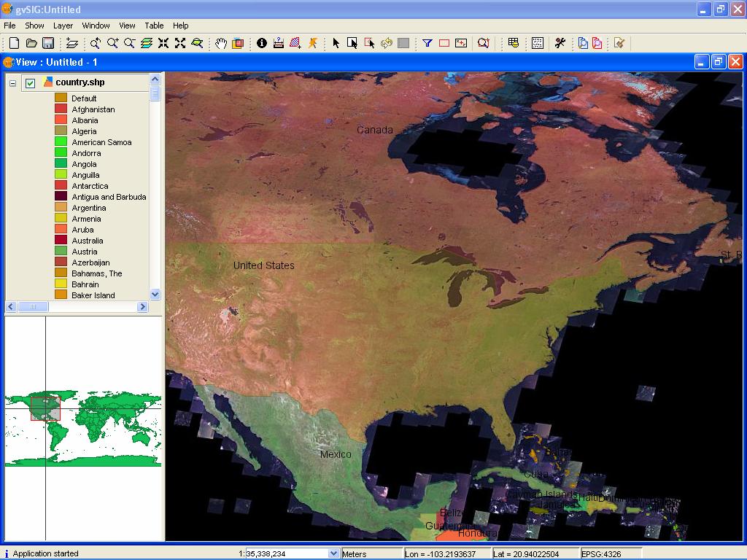Click the open project folder icon
The width and height of the screenshot is (747, 560).
[x=31, y=43]
